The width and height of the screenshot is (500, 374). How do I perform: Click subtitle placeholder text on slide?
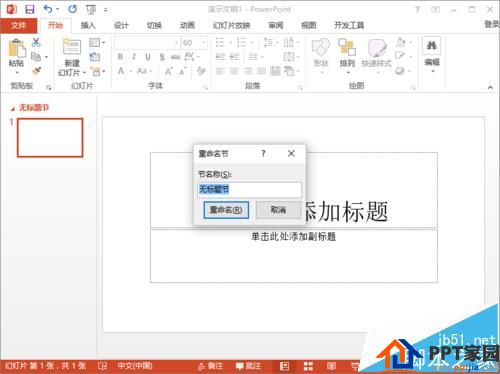tap(293, 237)
